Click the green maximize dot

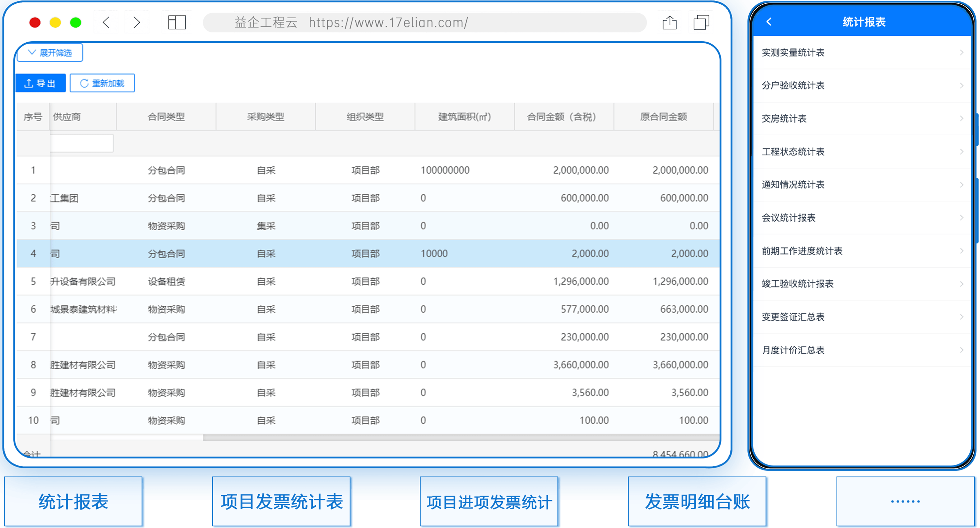coord(75,22)
